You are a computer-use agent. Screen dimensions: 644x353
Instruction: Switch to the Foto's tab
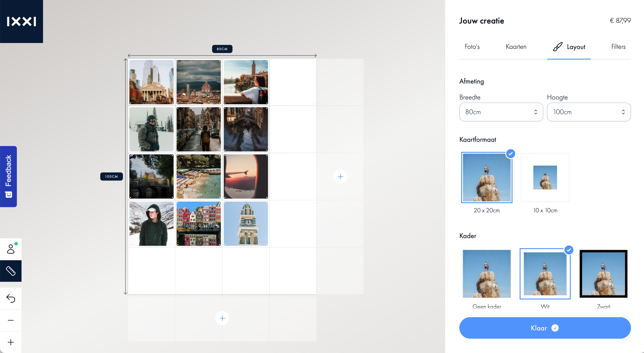(472, 47)
